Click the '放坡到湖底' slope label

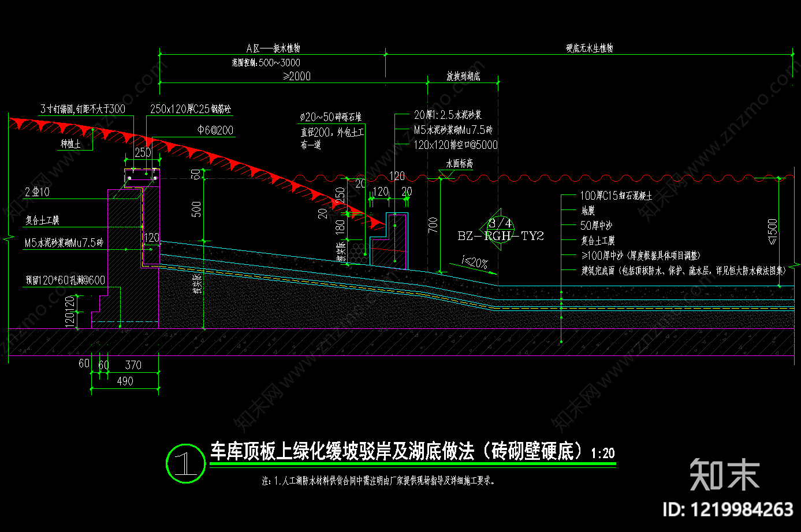(x=463, y=76)
